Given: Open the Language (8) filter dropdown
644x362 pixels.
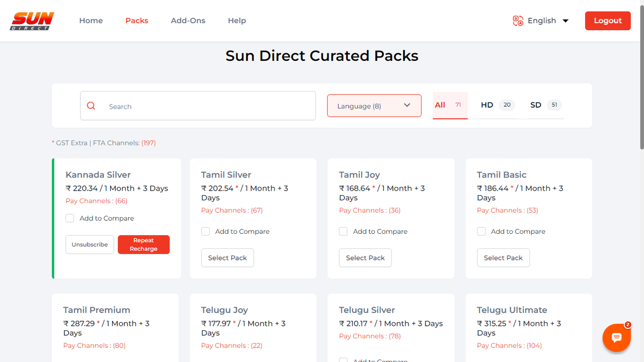Looking at the screenshot, I should [374, 106].
